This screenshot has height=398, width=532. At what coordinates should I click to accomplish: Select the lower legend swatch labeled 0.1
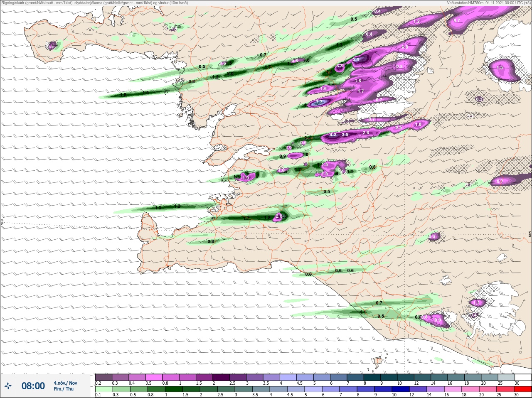(103, 388)
